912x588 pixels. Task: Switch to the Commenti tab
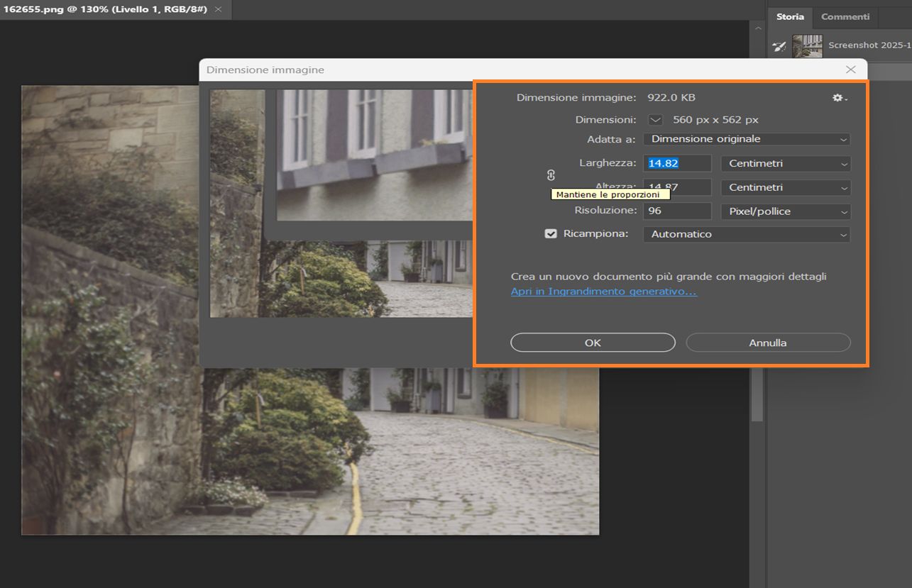(845, 16)
